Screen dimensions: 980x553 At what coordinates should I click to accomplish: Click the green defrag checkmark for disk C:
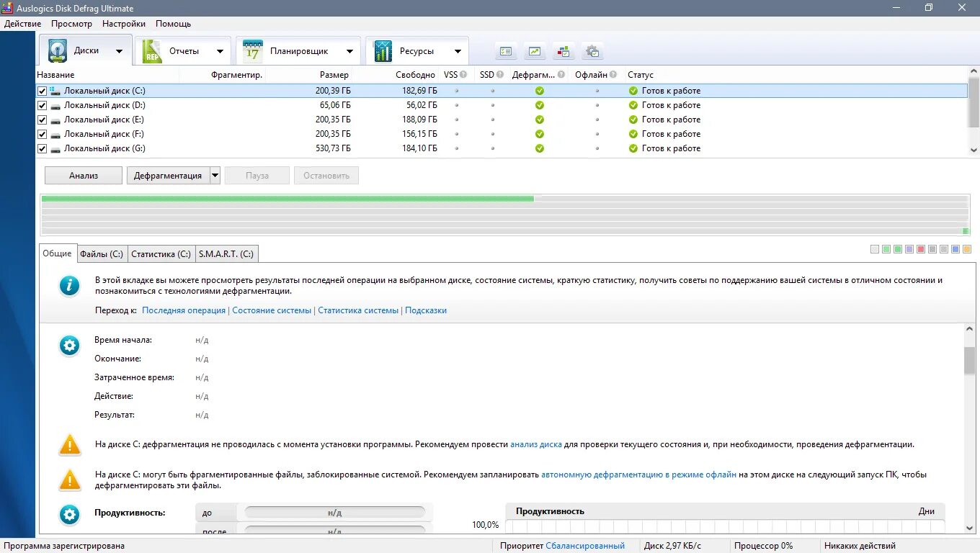coord(540,91)
